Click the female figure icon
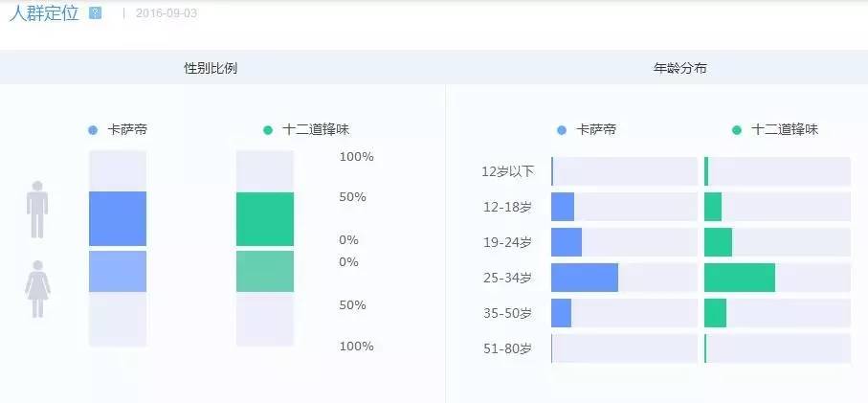The image size is (868, 403). (37, 288)
